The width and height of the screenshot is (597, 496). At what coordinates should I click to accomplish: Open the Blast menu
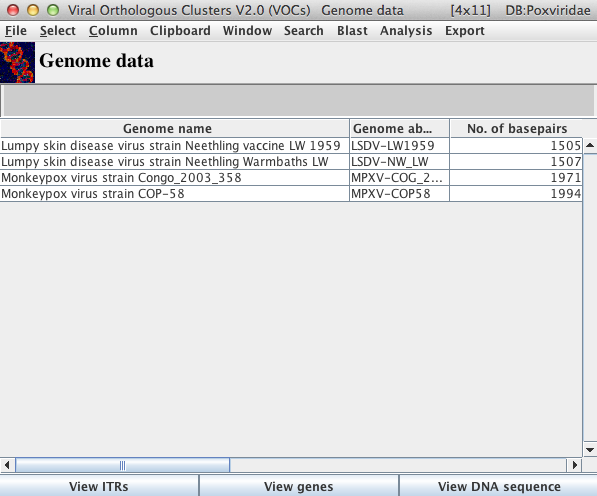tap(352, 30)
